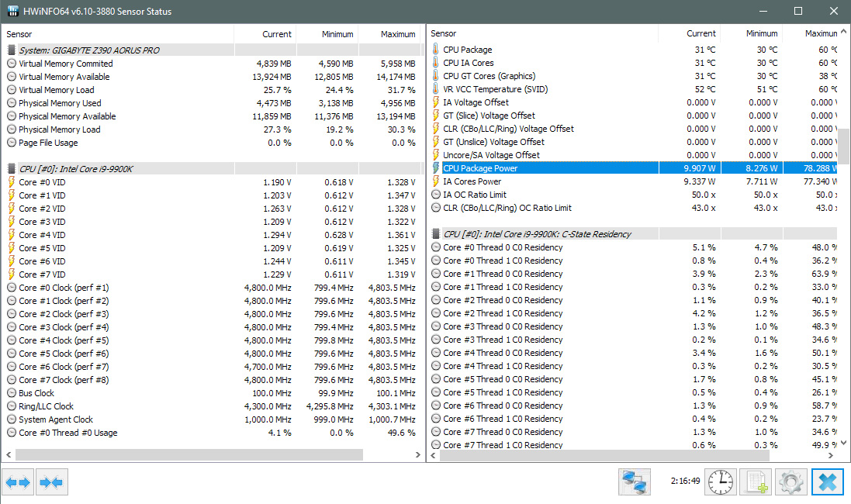
Task: Select the Physical Memory Available row
Action: 212,116
